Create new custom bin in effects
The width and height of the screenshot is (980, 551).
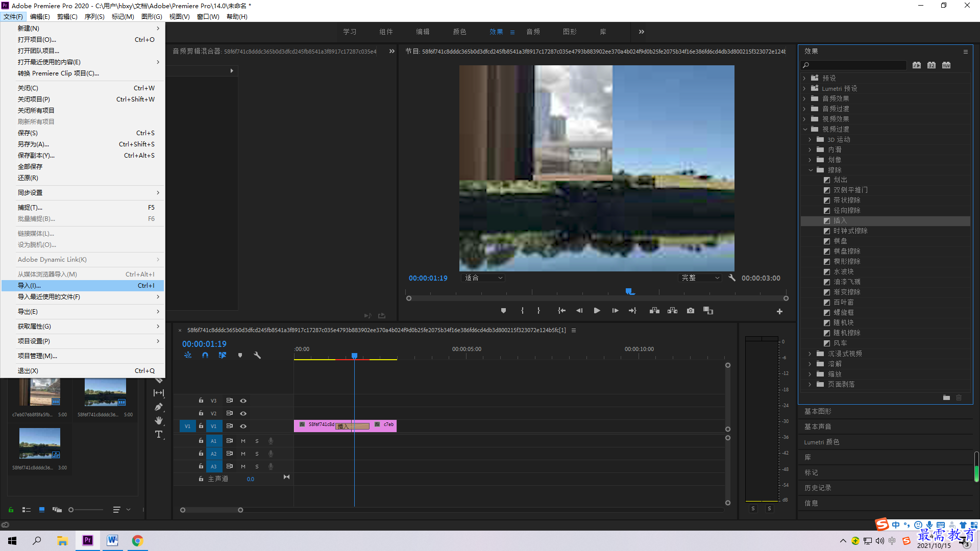(x=946, y=397)
